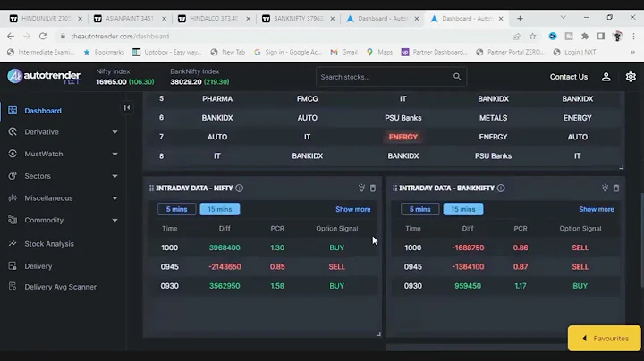Select 5 mins in BankNifty widget
The image size is (644, 361).
click(419, 209)
